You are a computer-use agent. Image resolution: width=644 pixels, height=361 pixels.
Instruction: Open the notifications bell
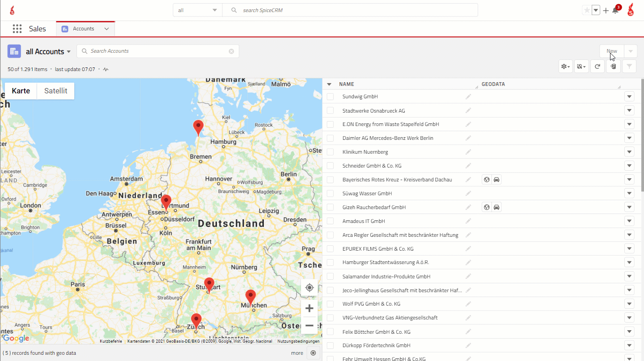(x=615, y=11)
